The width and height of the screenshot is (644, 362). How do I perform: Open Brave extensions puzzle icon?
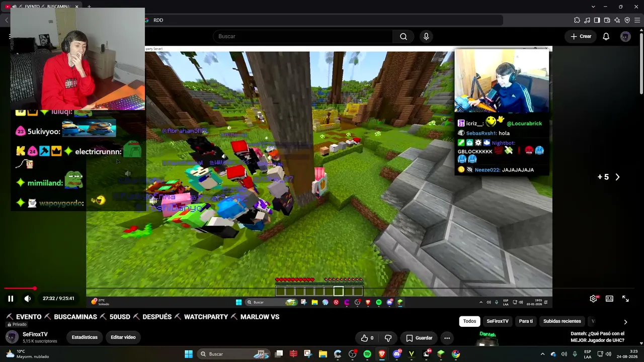(577, 20)
